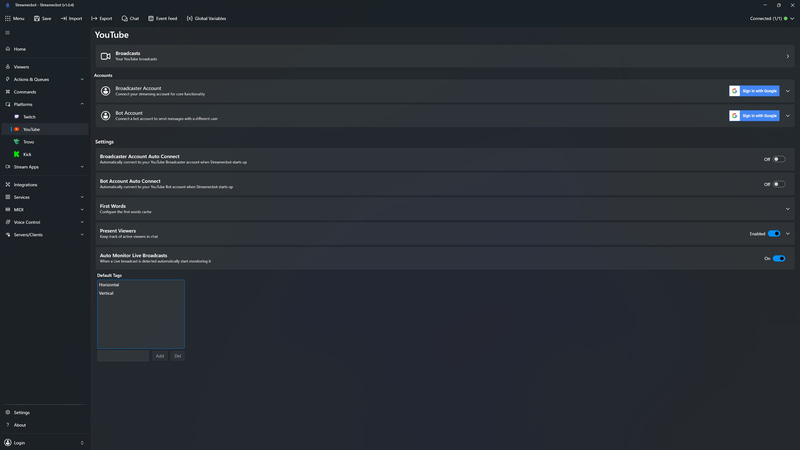This screenshot has width=800, height=450.
Task: Click the Settings gear icon
Action: [8, 412]
